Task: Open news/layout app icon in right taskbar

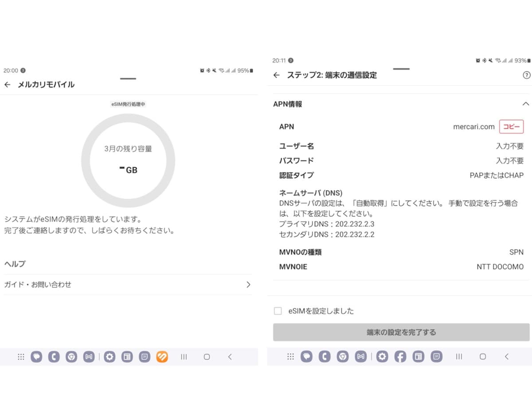Action: 418,357
